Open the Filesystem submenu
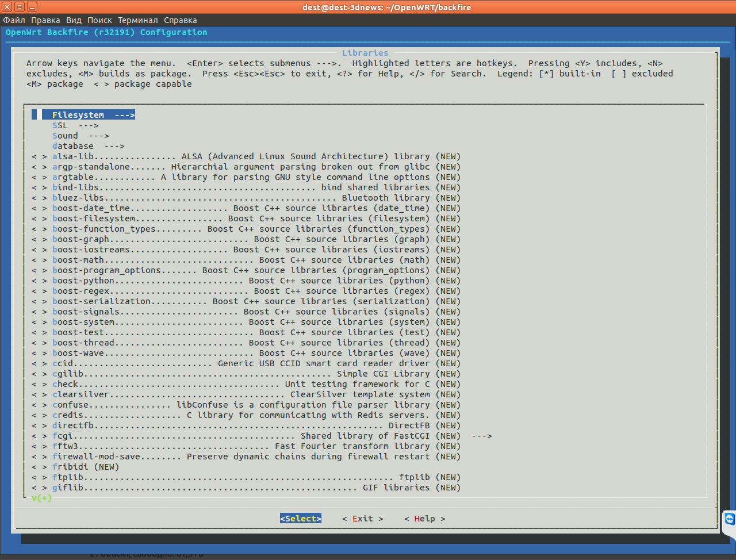Image resolution: width=736 pixels, height=560 pixels. pyautogui.click(x=89, y=115)
